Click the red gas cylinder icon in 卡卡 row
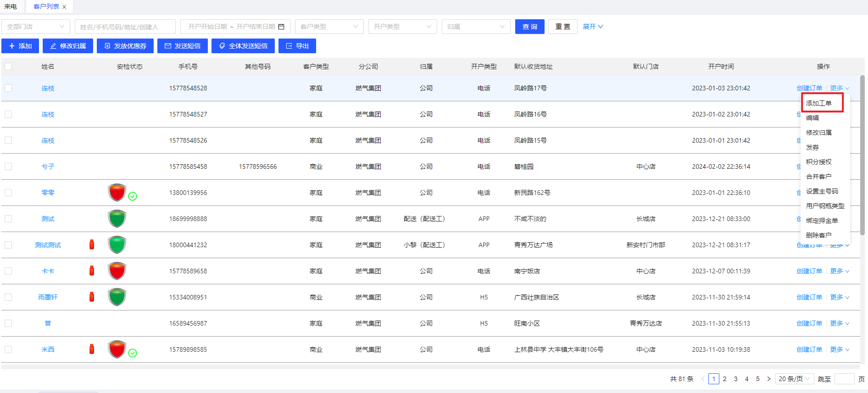Viewport: 868px width, 393px height. coord(92,271)
